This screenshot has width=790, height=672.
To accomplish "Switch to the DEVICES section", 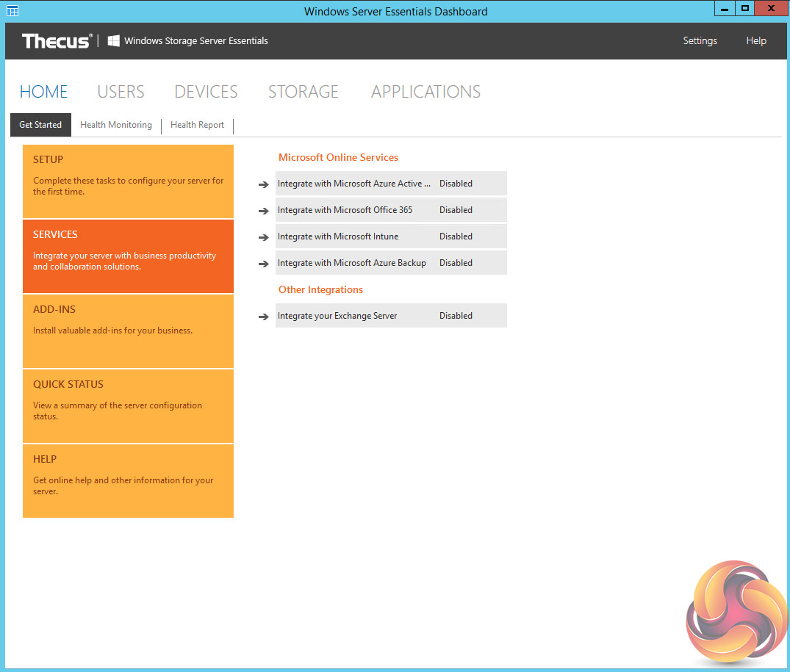I will tap(206, 92).
